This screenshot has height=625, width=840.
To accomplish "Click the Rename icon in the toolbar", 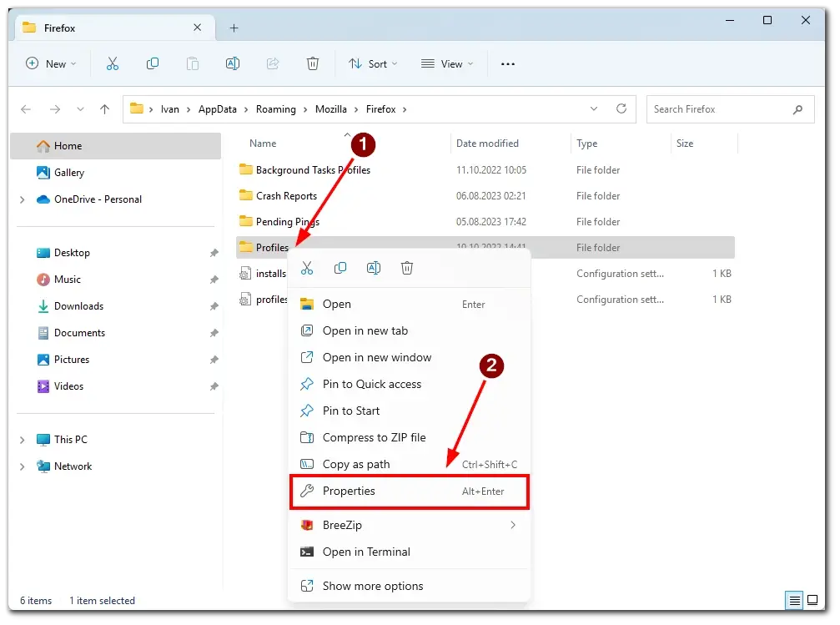I will (x=233, y=63).
